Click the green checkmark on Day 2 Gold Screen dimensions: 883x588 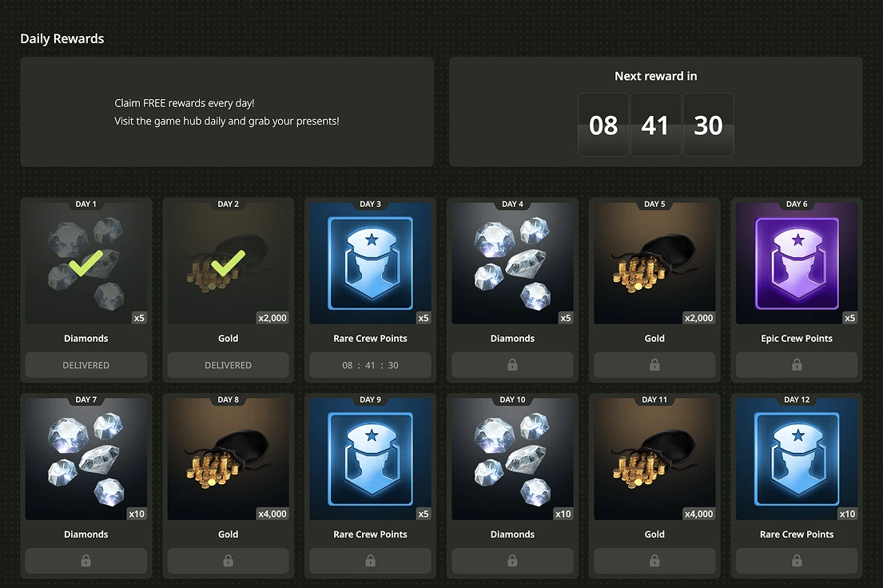pos(228,263)
